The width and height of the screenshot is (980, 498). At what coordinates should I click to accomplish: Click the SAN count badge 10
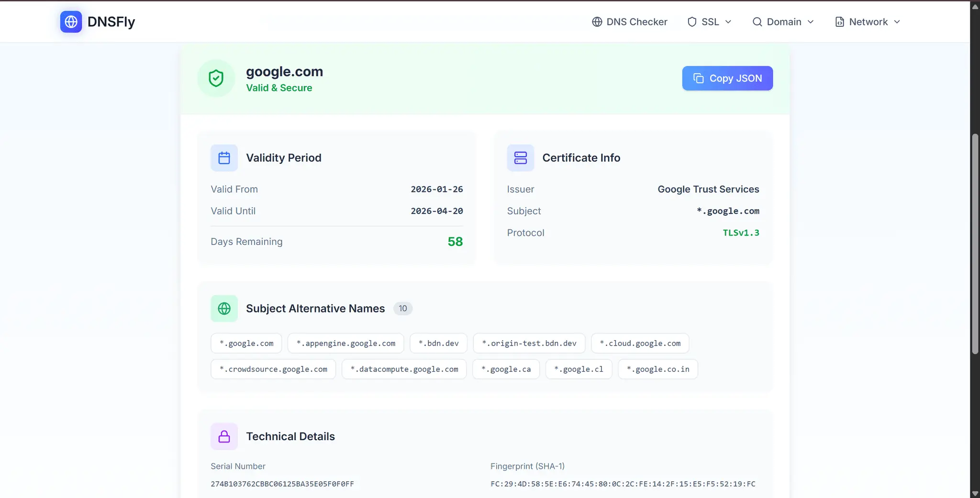coord(403,309)
